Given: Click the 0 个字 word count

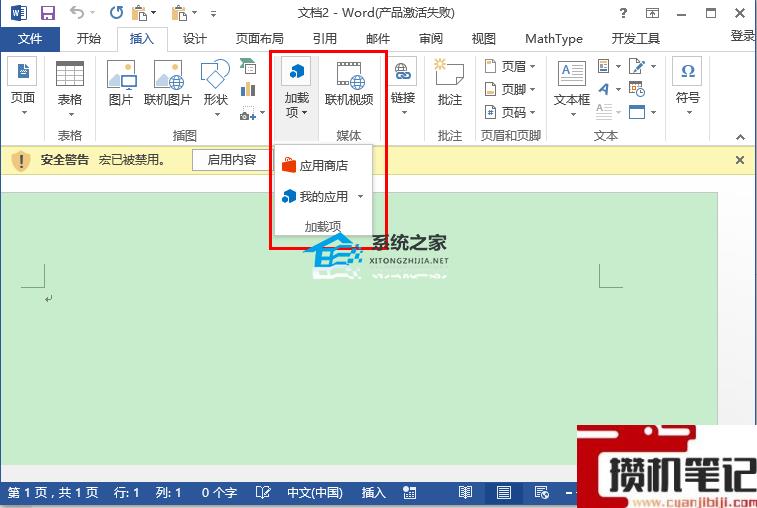Looking at the screenshot, I should 219,493.
